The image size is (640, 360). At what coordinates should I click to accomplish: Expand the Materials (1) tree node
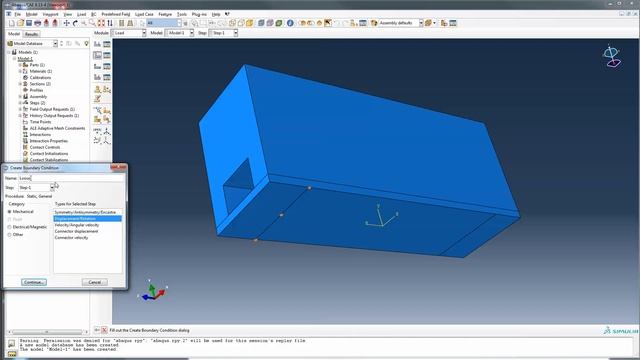pyautogui.click(x=20, y=71)
